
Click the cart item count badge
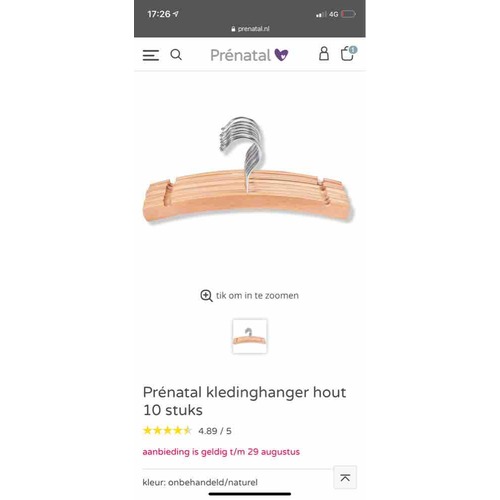[x=353, y=50]
